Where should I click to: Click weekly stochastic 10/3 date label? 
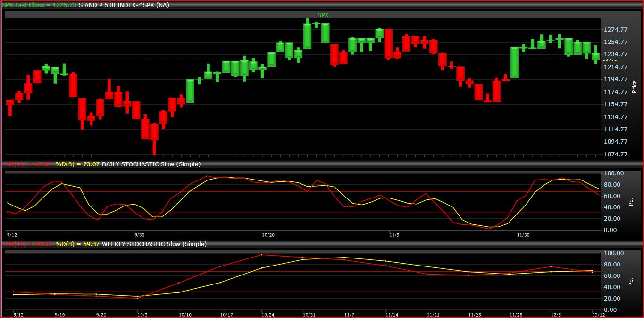pyautogui.click(x=142, y=314)
